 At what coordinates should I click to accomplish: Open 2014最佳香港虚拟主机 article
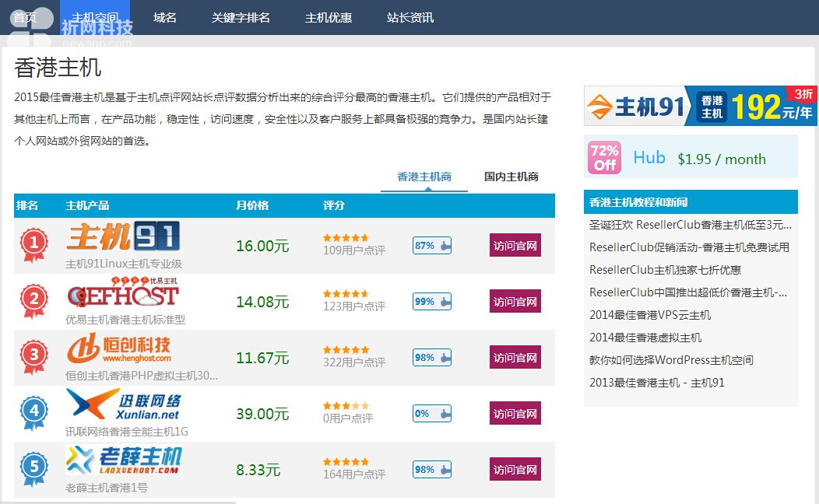[x=645, y=337]
